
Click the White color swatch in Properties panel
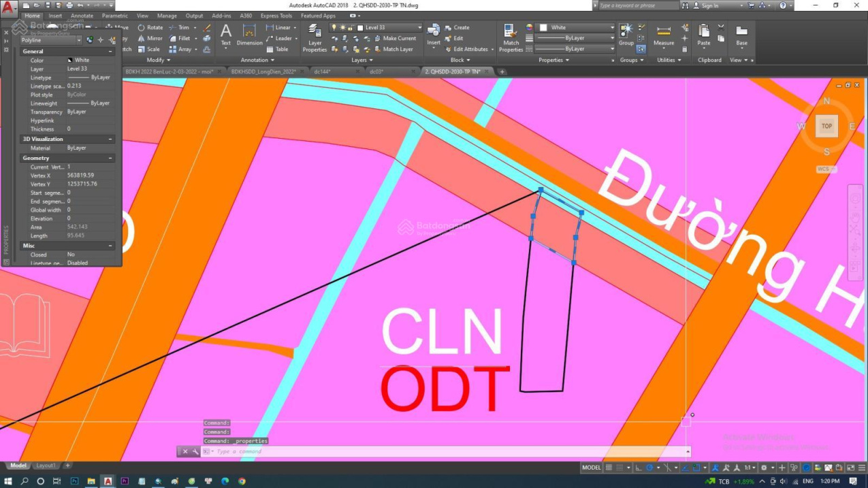[x=69, y=61]
